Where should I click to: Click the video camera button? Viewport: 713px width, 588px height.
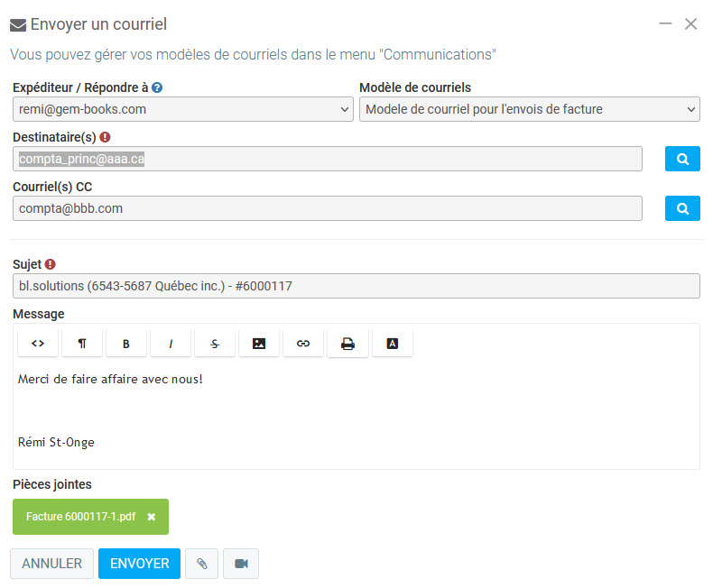(x=241, y=564)
